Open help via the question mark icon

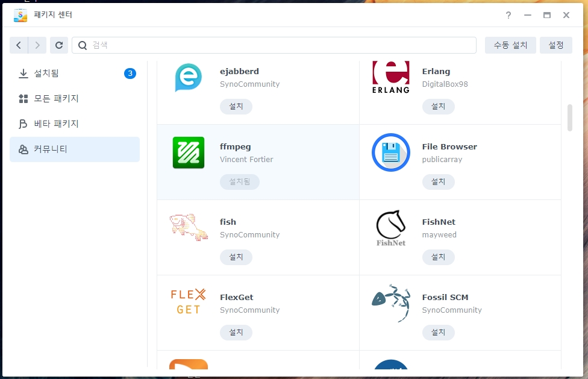[508, 15]
